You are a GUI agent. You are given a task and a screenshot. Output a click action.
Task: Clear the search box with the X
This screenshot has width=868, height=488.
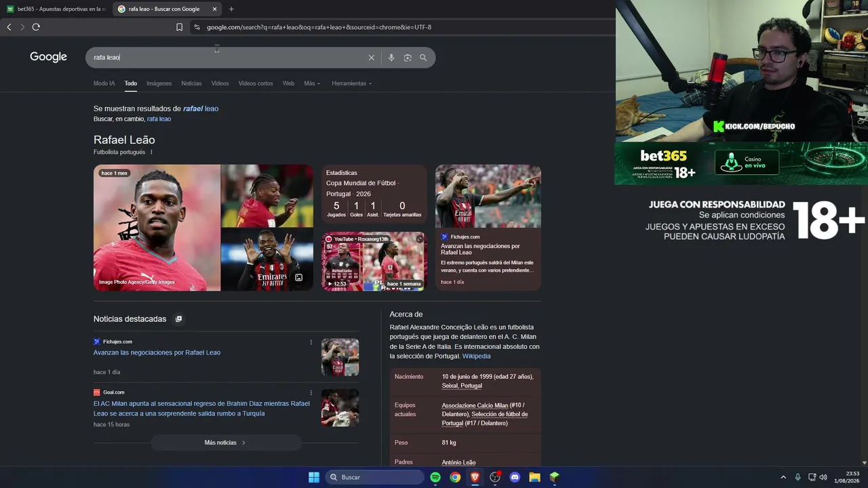pos(371,58)
